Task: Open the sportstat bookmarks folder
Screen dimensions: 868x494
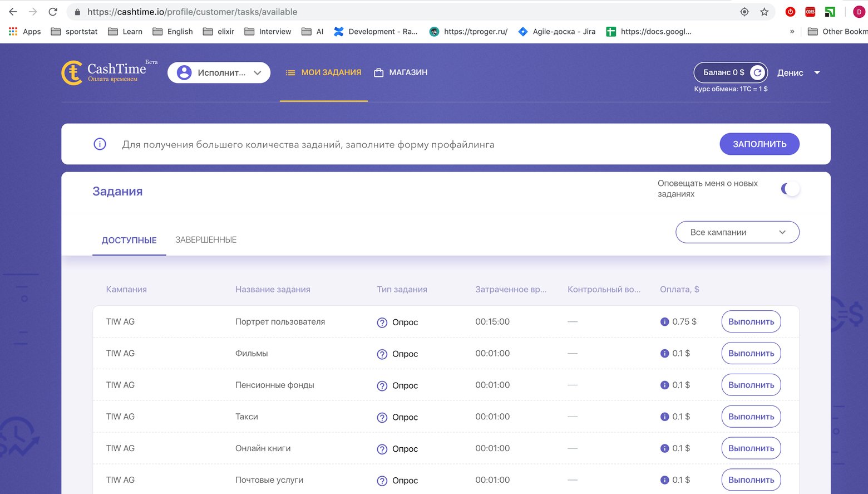Action: (x=74, y=32)
